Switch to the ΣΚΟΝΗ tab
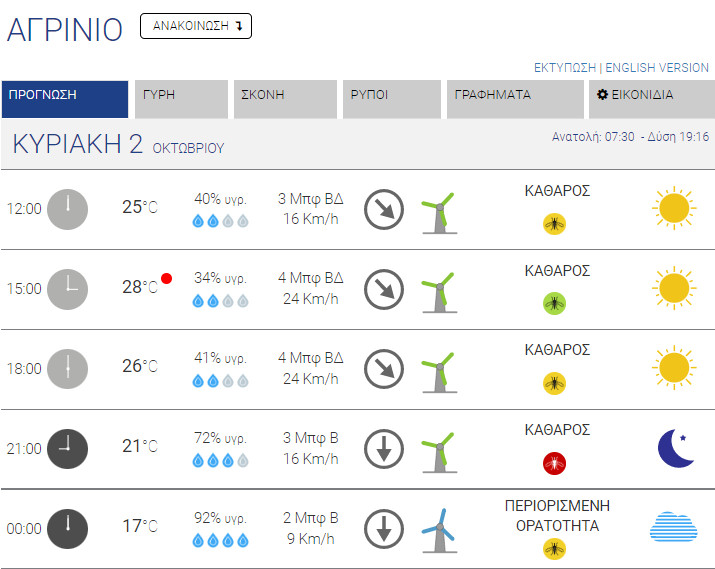Viewport: 715px width, 569px height. tap(286, 95)
